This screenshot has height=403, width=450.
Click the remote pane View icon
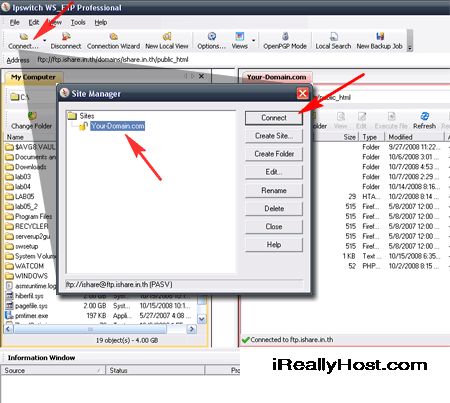click(340, 121)
